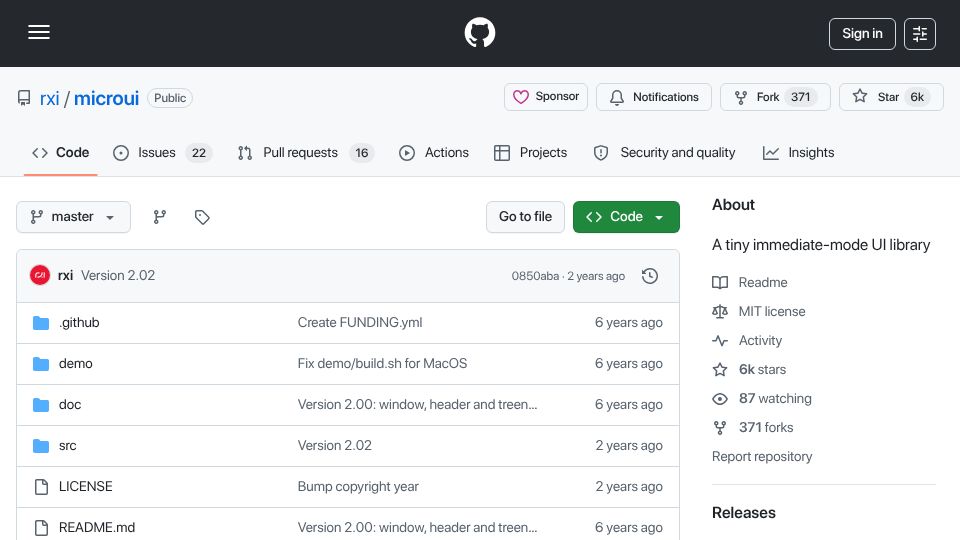This screenshot has height=540, width=960.
Task: Open the LICENSE file
Action: tap(86, 487)
